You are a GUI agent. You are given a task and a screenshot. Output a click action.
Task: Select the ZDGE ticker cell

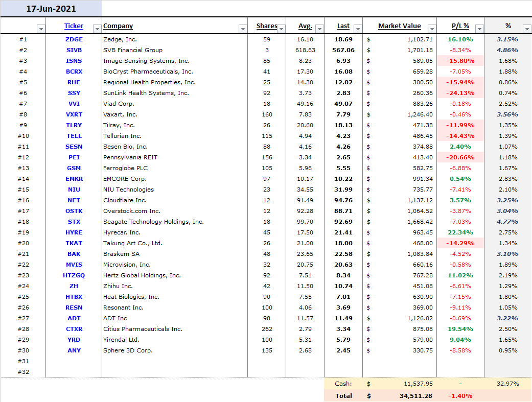coord(74,39)
